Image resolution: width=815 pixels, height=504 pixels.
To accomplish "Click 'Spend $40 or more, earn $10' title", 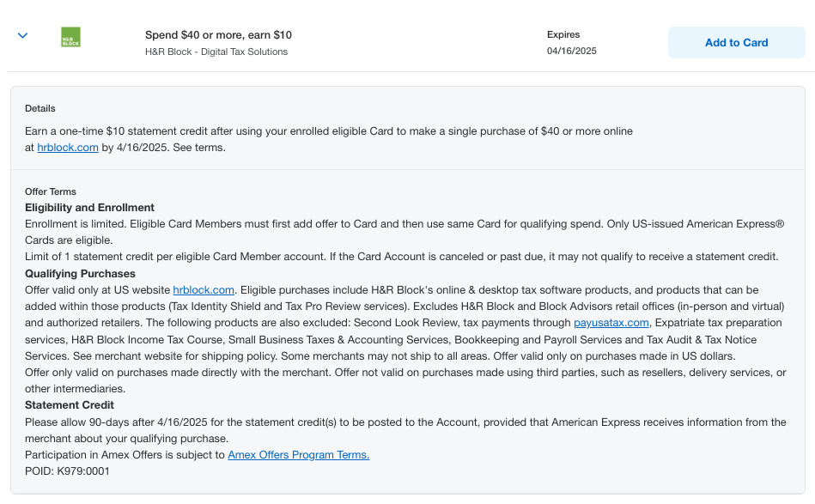I will point(218,35).
